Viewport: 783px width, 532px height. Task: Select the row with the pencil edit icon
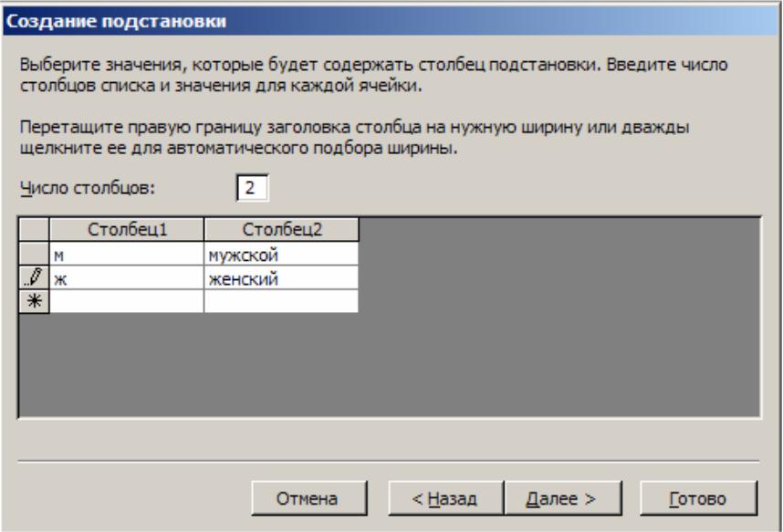pyautogui.click(x=34, y=278)
